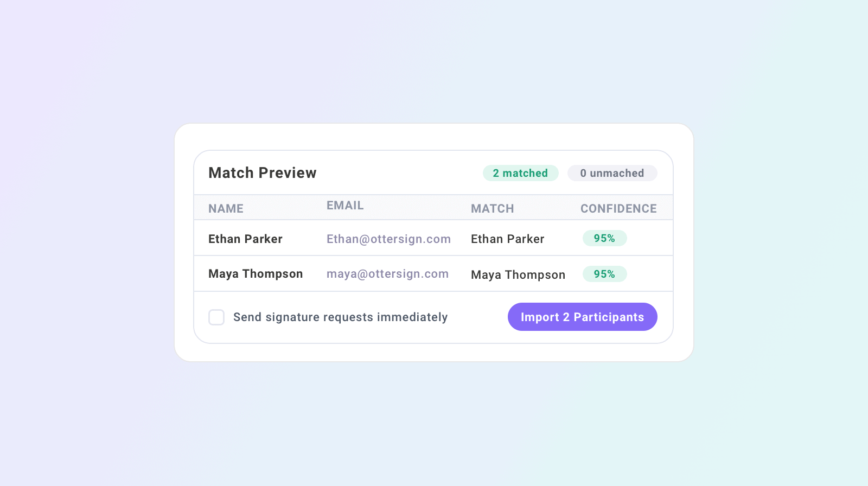Sort by the NAME column header

(226, 208)
